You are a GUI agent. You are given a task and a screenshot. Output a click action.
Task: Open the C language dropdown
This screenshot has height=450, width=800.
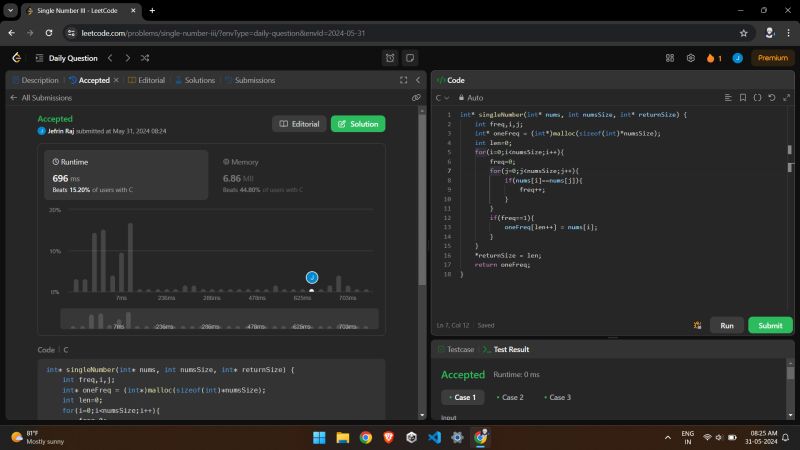(442, 98)
